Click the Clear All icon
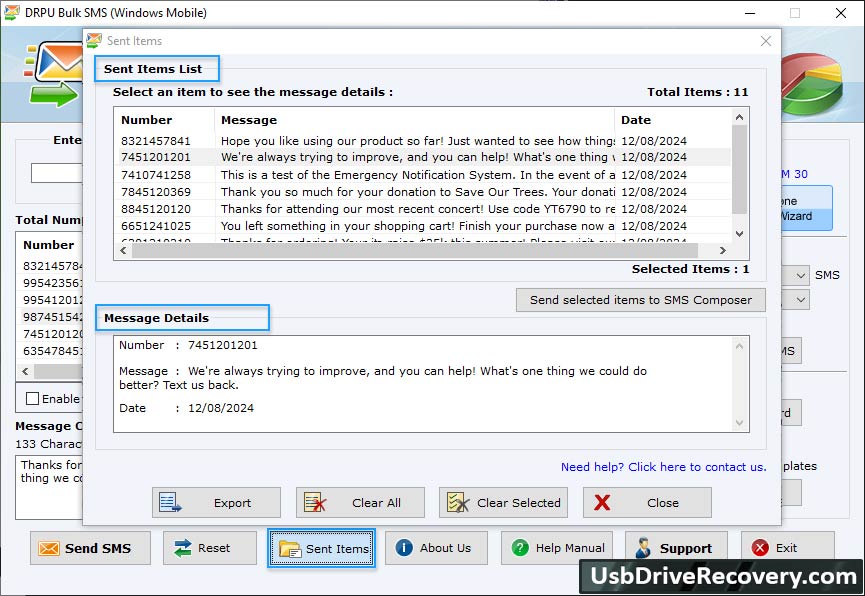Viewport: 865px width, 596px height. click(x=315, y=503)
